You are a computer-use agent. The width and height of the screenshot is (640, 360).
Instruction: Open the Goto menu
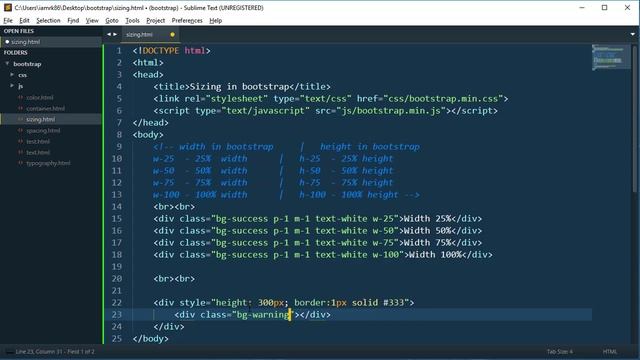112,20
